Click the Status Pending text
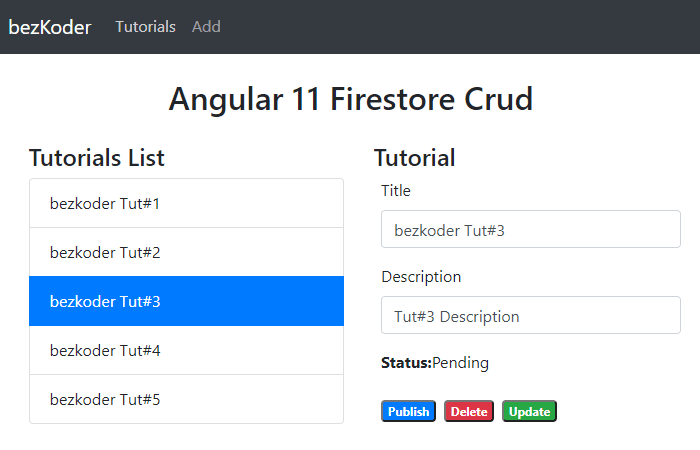This screenshot has height=450, width=700. (x=435, y=363)
